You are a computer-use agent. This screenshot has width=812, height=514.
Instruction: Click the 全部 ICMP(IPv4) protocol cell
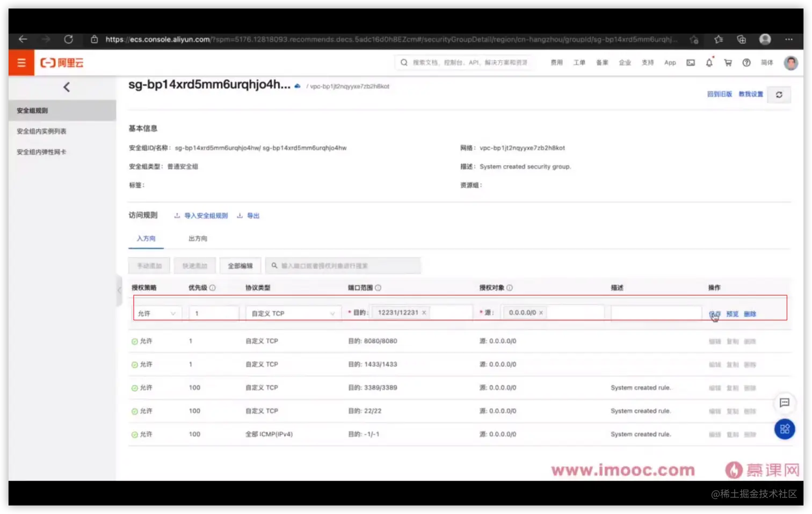(269, 435)
